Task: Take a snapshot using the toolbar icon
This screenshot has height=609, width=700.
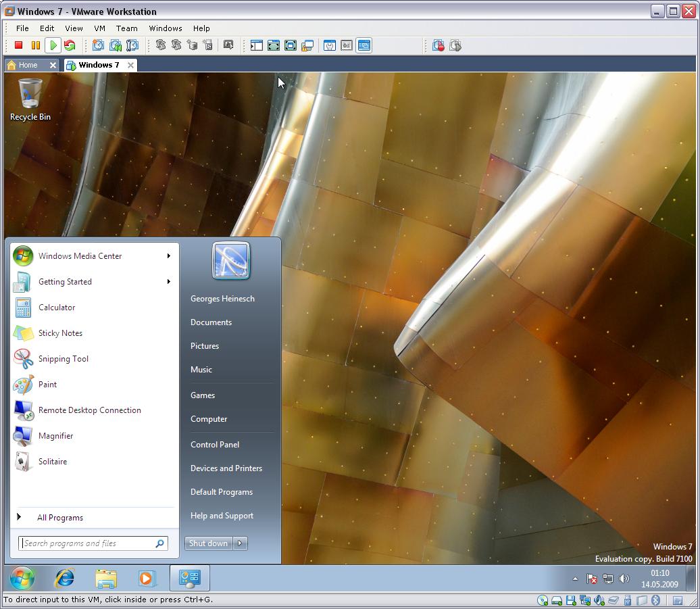Action: [x=98, y=45]
